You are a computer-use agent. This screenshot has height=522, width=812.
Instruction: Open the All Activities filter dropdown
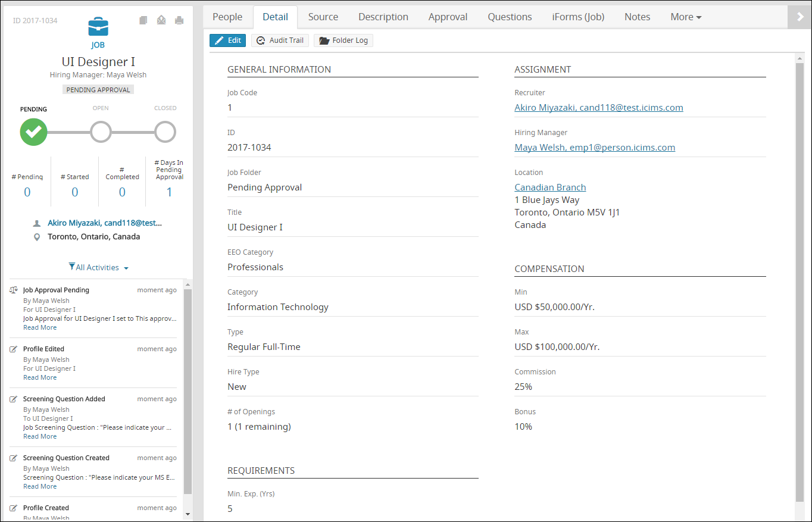pyautogui.click(x=98, y=267)
